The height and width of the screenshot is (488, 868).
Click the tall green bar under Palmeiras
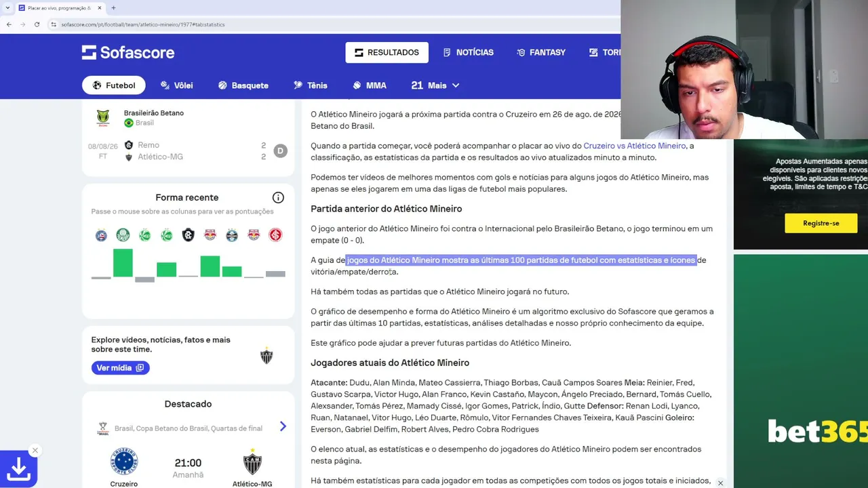(x=123, y=263)
